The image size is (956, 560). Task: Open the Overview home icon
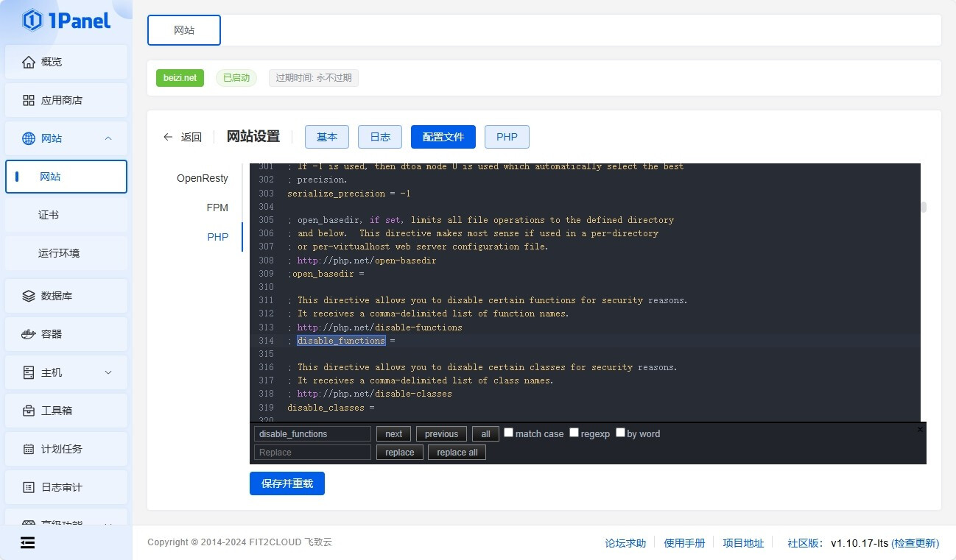click(x=29, y=62)
